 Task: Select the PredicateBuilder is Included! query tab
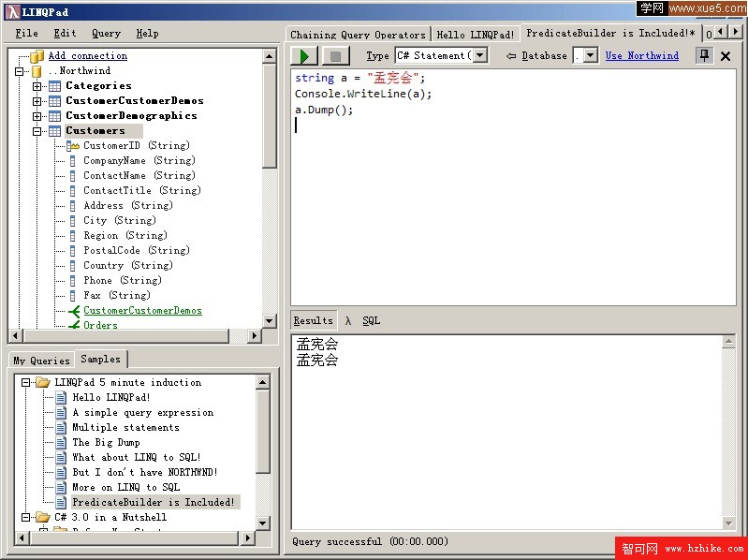(x=611, y=34)
